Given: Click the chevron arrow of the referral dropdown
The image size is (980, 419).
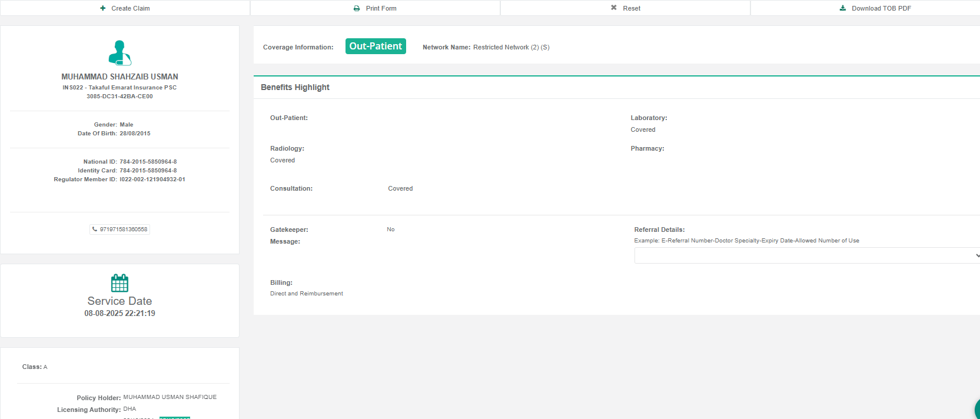Looking at the screenshot, I should point(976,255).
